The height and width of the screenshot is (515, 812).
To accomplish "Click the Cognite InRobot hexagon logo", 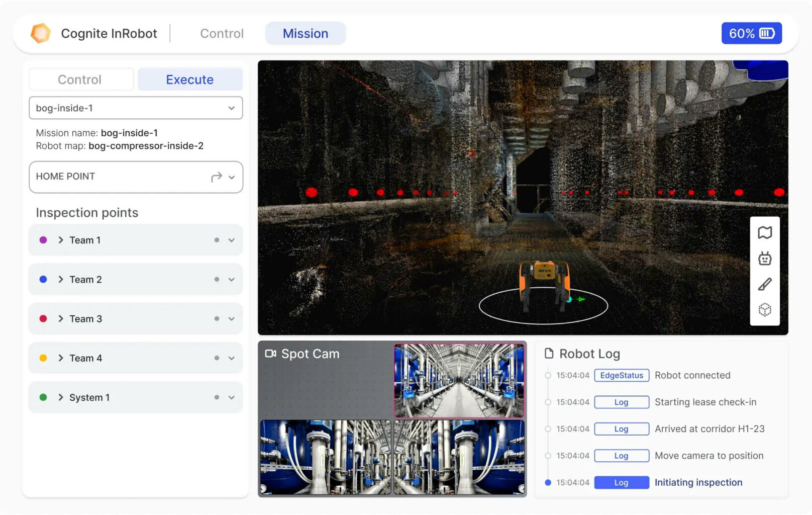I will pyautogui.click(x=40, y=33).
